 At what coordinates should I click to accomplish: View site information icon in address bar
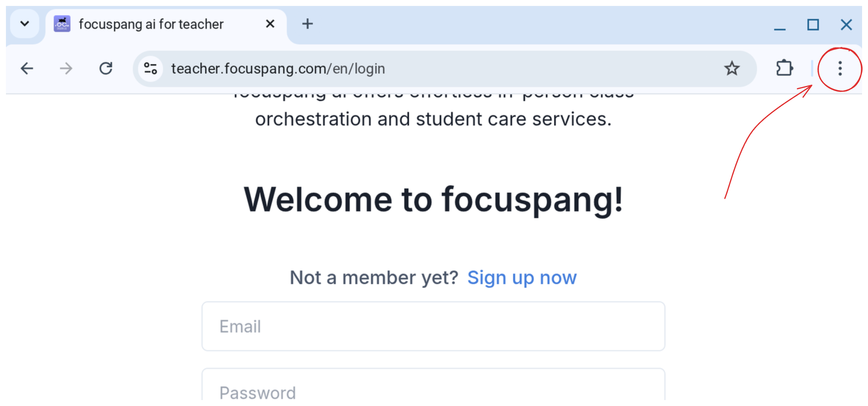point(150,69)
